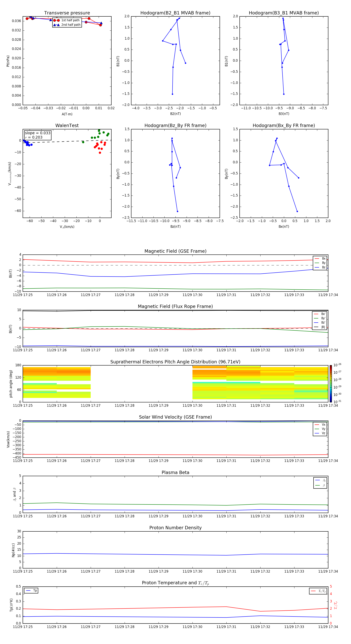
Task: Click the "Pt(nPa)" y-axis label
Action: (8, 61)
